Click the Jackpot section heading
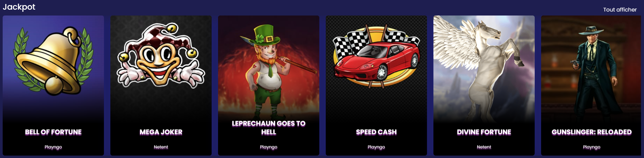 pos(19,7)
